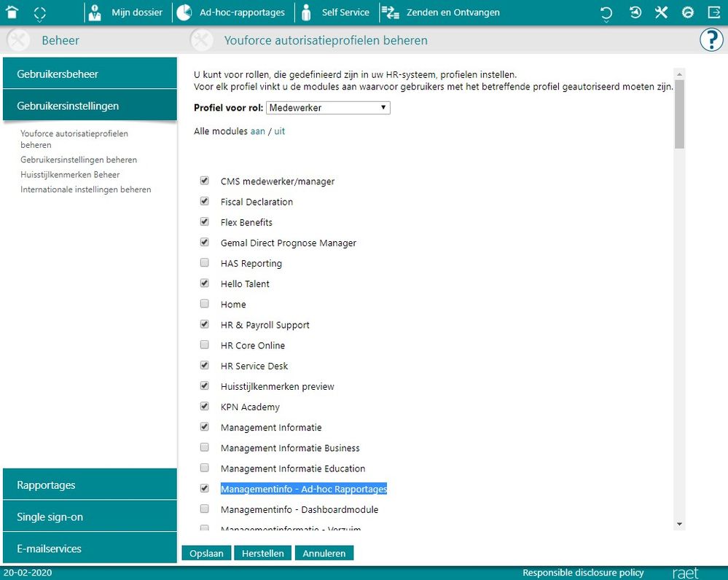Click the Herstellen button

click(x=263, y=553)
